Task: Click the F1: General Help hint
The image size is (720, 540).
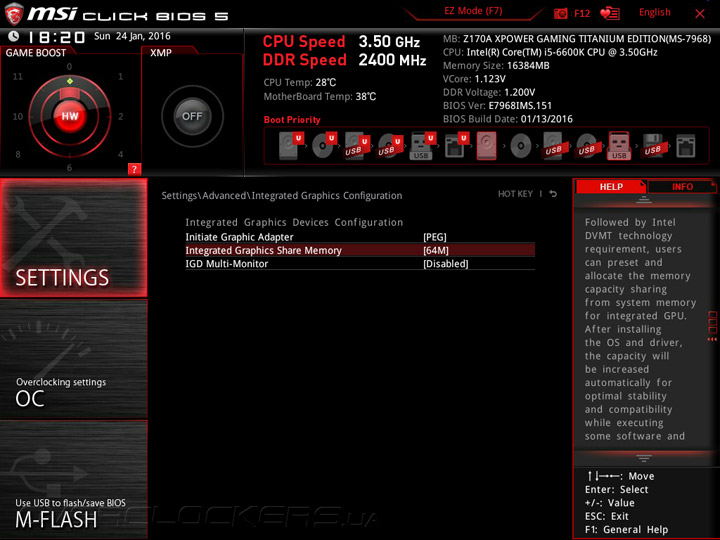Action: 626,529
